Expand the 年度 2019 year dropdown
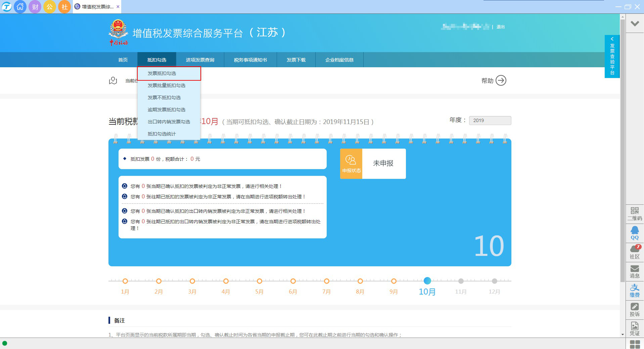Screen dimensions: 644x349 (490, 120)
